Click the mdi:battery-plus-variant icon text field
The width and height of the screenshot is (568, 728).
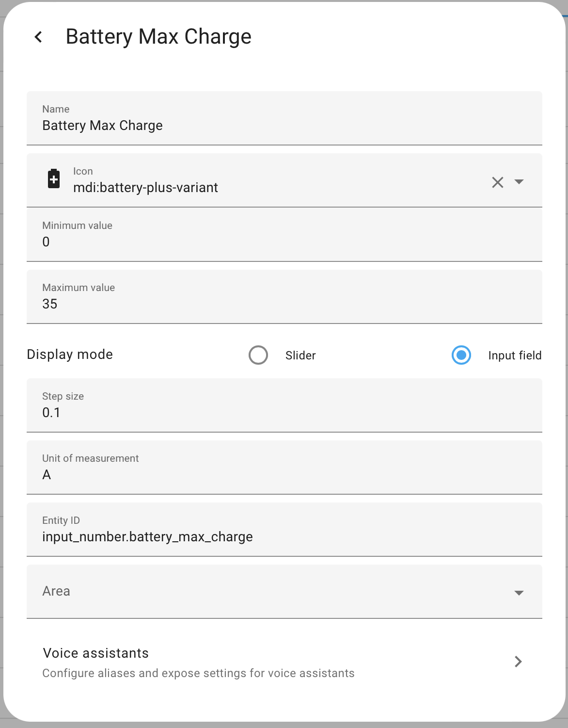pos(271,187)
